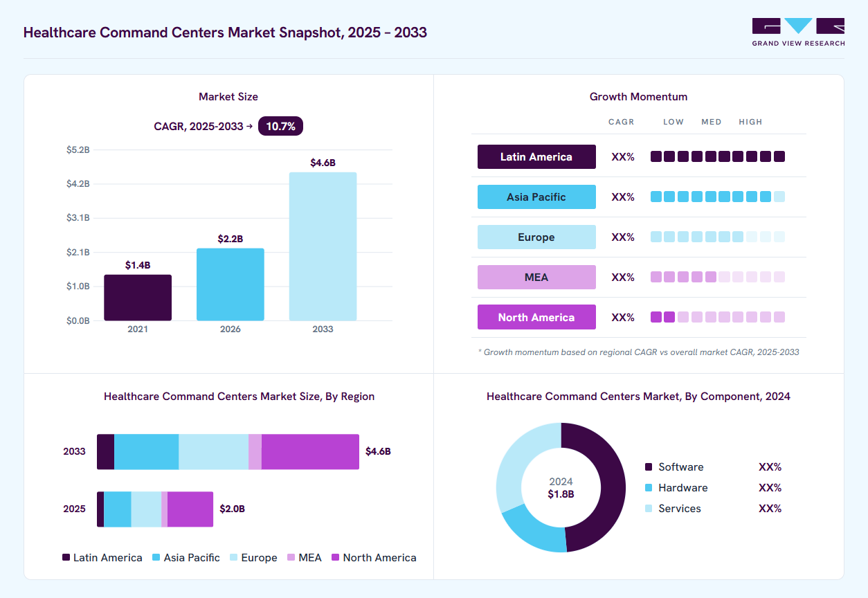Click the '$1.8B' value in donut center
The width and height of the screenshot is (868, 598).
[x=561, y=494]
